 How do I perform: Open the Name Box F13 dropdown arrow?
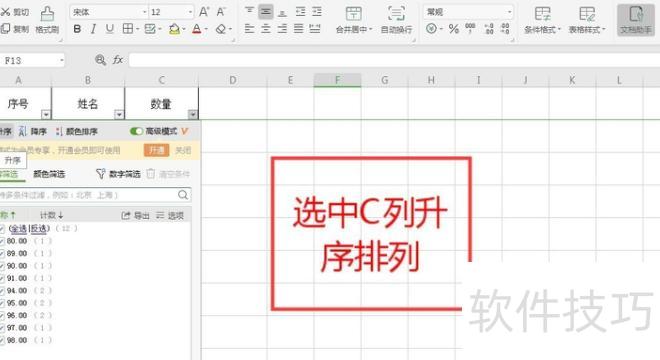62,61
